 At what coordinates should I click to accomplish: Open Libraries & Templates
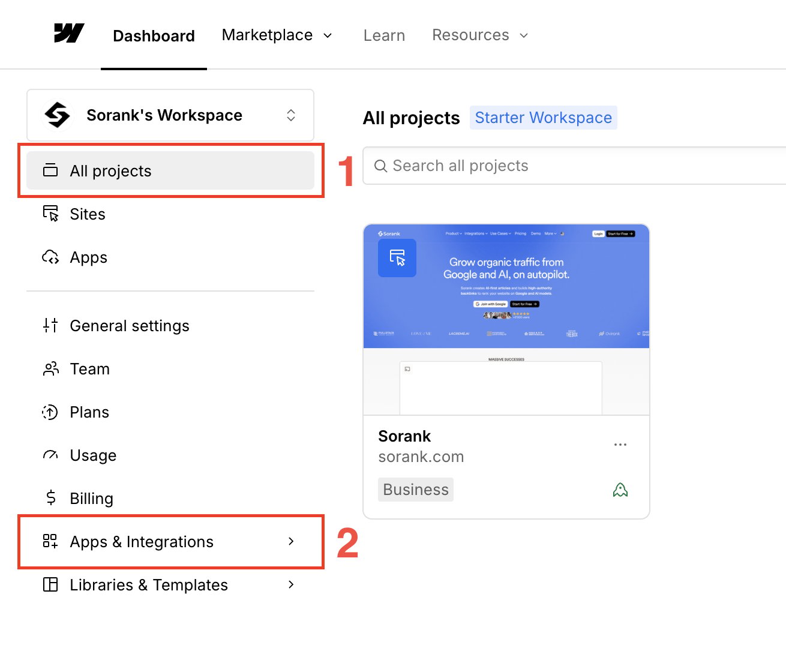tap(170, 584)
